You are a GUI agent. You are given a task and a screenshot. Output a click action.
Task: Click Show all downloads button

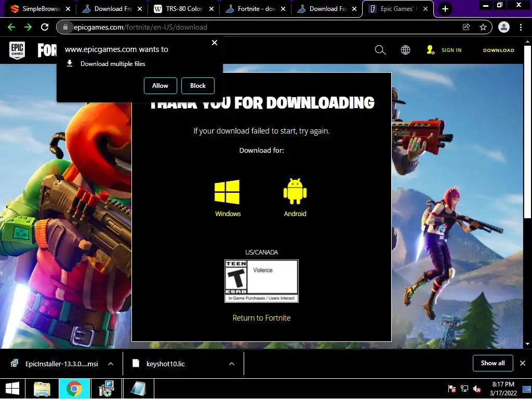tap(493, 363)
